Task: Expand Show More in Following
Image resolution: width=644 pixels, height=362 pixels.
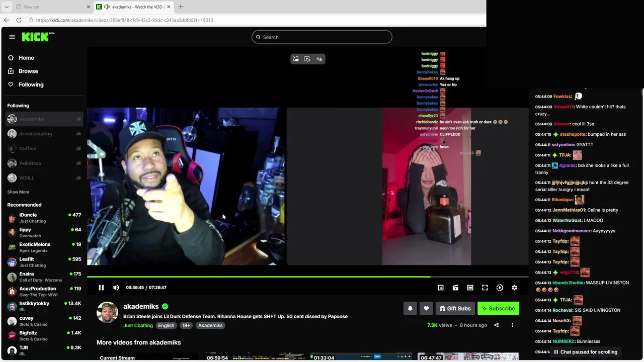Action: tap(18, 192)
